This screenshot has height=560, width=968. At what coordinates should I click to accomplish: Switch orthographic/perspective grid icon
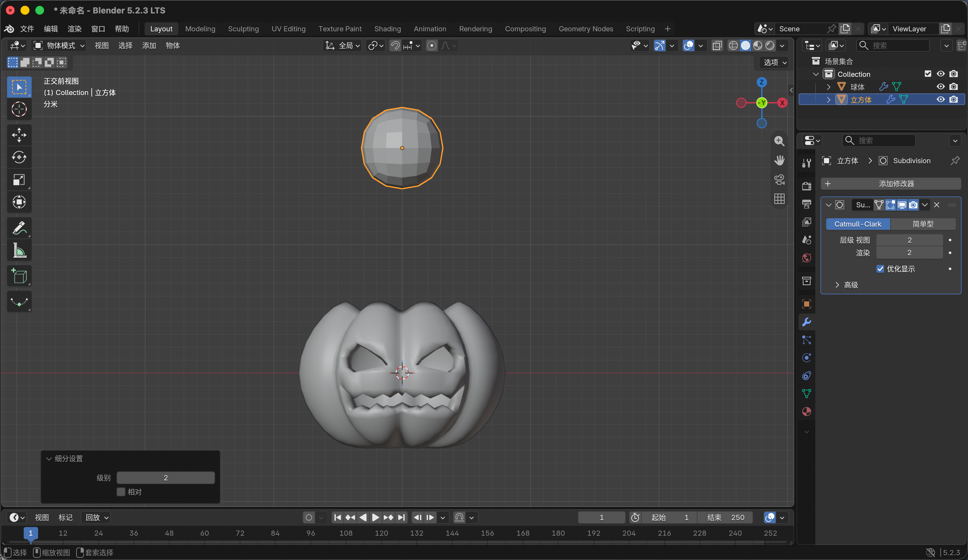coord(779,199)
